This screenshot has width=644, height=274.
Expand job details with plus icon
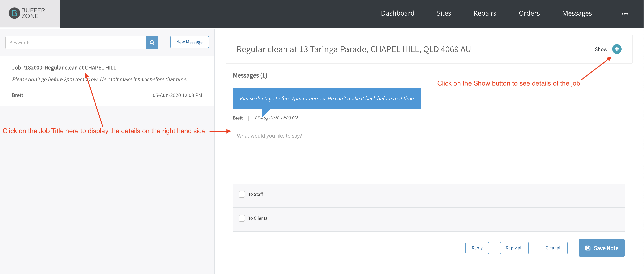point(617,49)
